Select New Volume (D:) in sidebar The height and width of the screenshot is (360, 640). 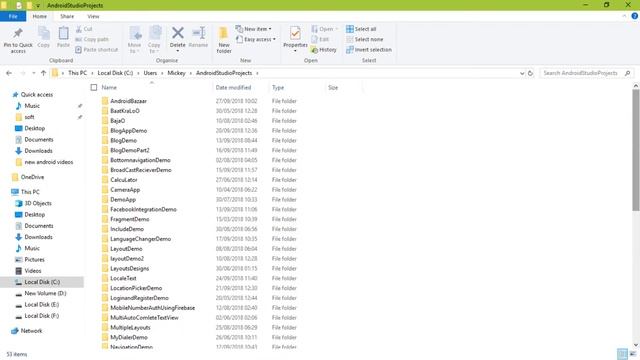point(45,293)
